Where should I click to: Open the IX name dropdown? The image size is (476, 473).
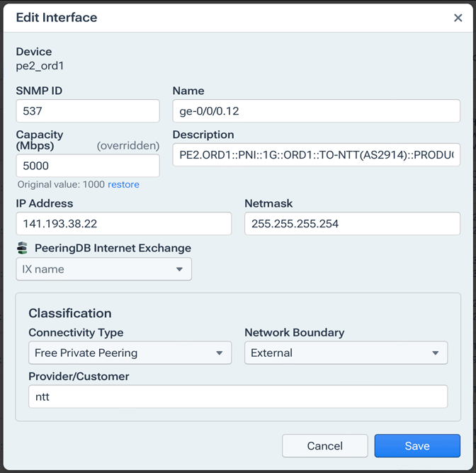(x=103, y=269)
